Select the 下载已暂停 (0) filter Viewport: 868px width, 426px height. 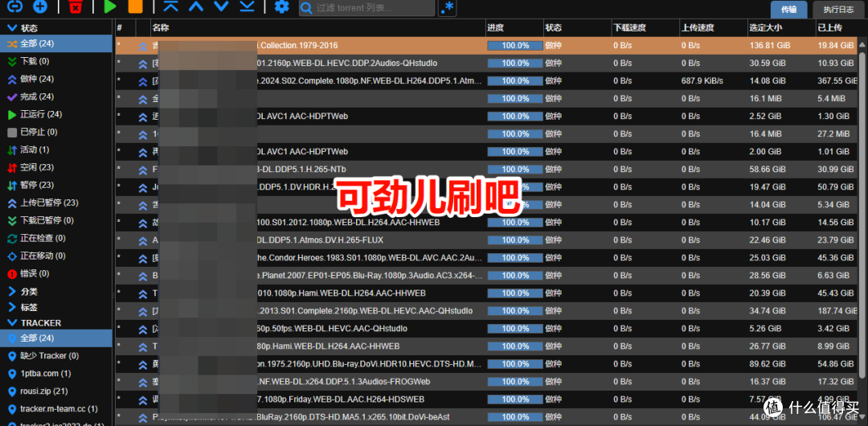56,220
